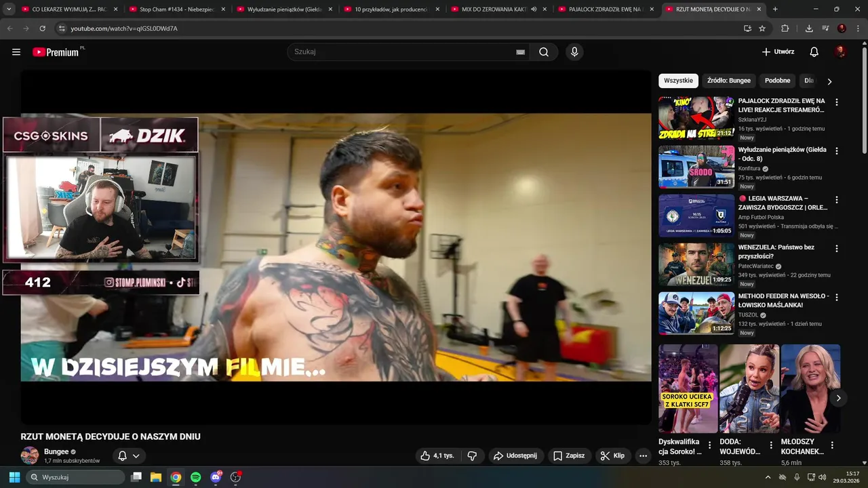Open Chrome tab search dropdown arrow
The width and height of the screenshot is (868, 488).
(9, 9)
